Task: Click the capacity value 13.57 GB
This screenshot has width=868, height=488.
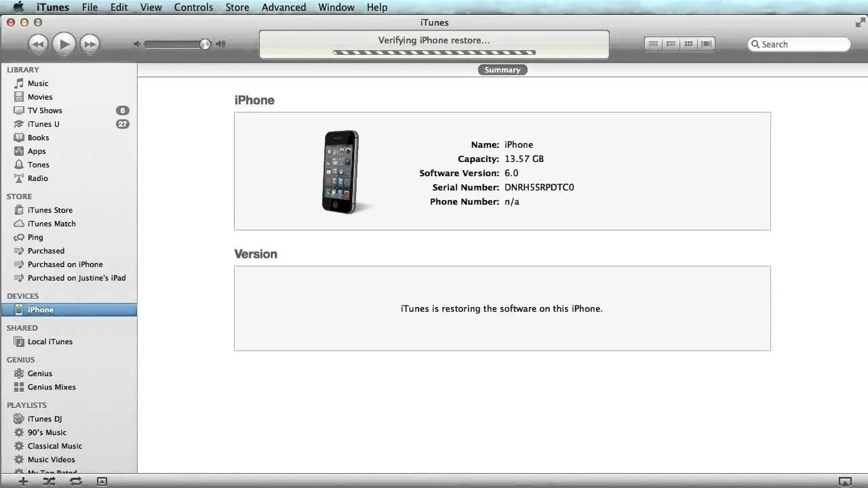Action: pos(524,159)
